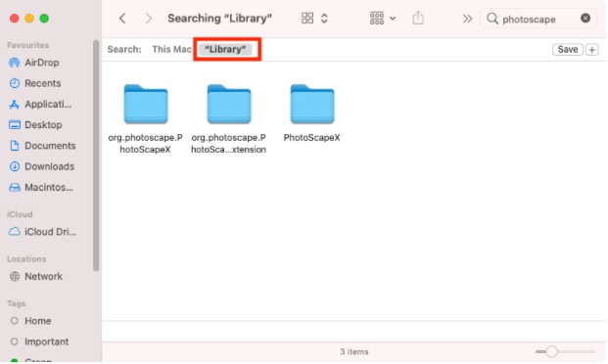
Task: Click the search magnifier icon
Action: click(492, 19)
